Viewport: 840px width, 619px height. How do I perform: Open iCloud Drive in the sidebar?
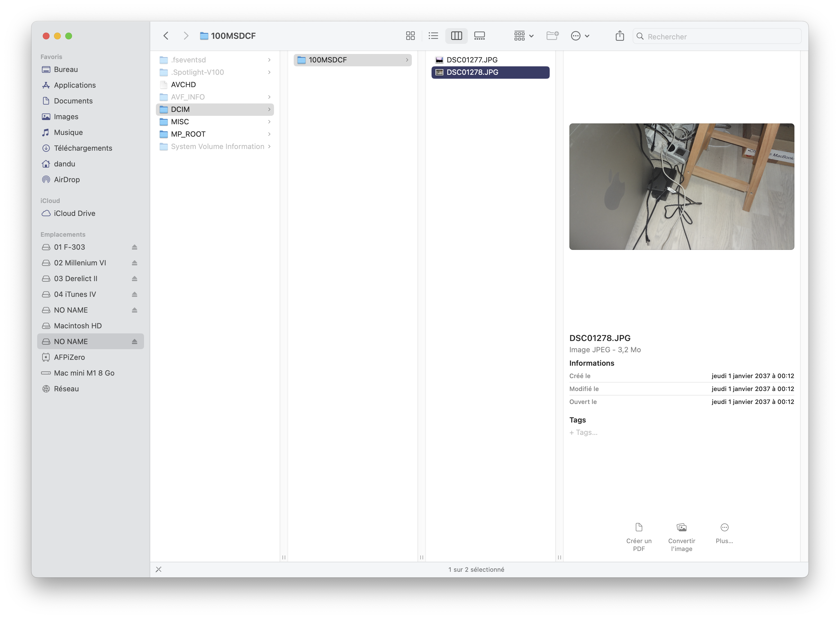pos(90,213)
